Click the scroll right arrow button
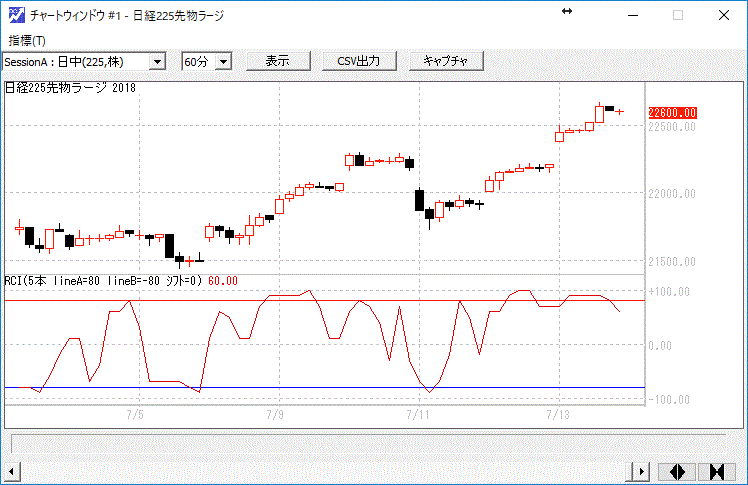The width and height of the screenshot is (748, 485). click(642, 472)
